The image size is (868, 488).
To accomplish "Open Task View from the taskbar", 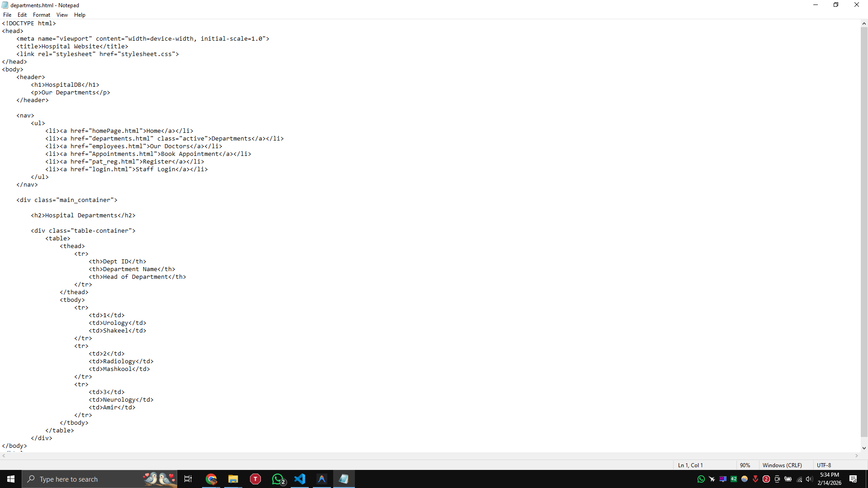I will point(188,479).
